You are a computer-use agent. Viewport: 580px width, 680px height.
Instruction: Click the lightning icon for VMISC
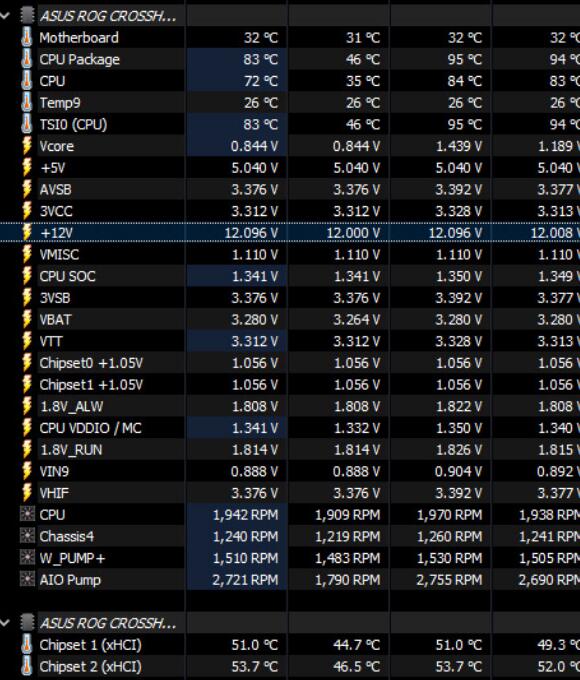tap(27, 254)
